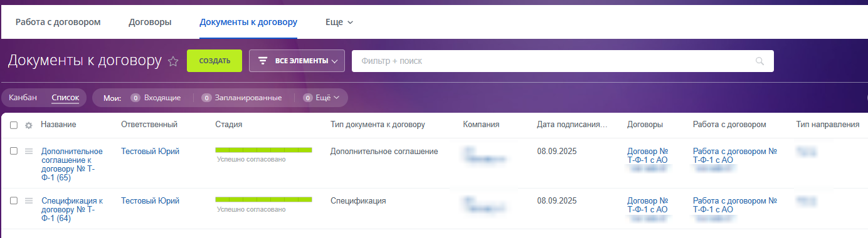Switch to the Канбан view

point(23,97)
